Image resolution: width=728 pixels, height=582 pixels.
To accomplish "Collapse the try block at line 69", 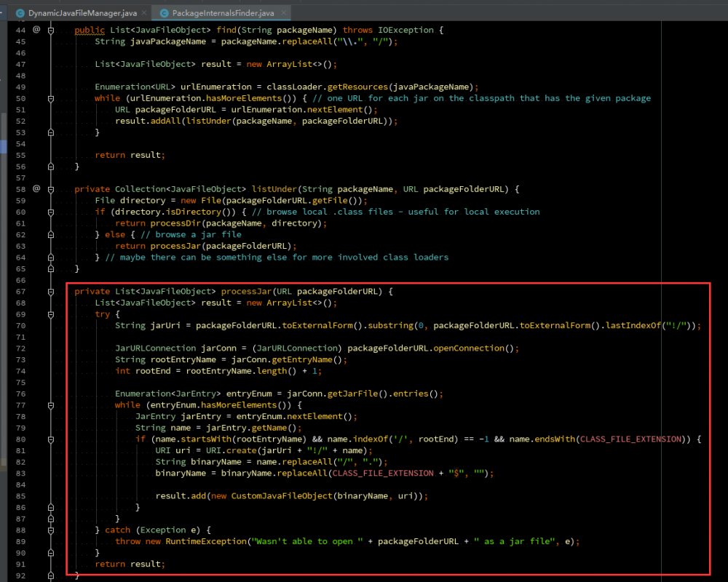I will point(51,314).
